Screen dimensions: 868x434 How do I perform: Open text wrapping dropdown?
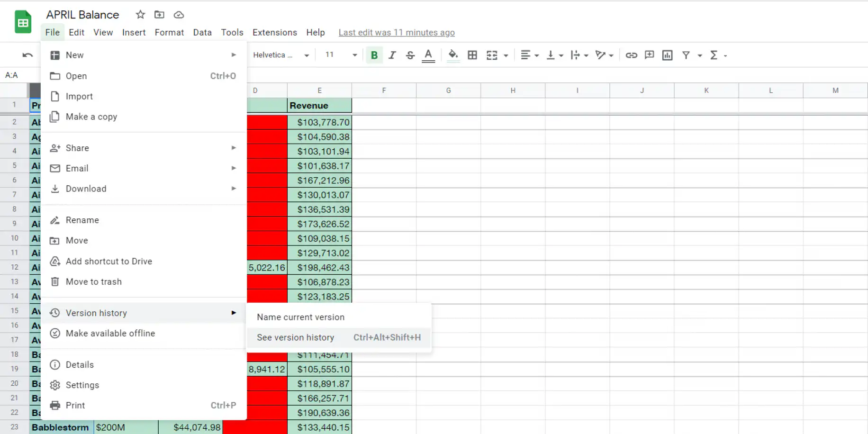(579, 55)
